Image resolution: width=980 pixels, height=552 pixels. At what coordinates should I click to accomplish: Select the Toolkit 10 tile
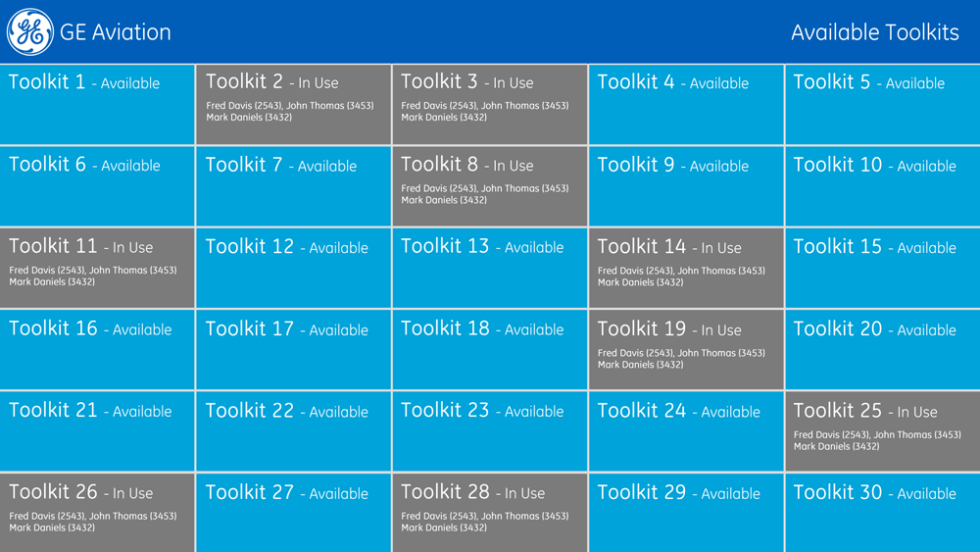click(x=883, y=186)
